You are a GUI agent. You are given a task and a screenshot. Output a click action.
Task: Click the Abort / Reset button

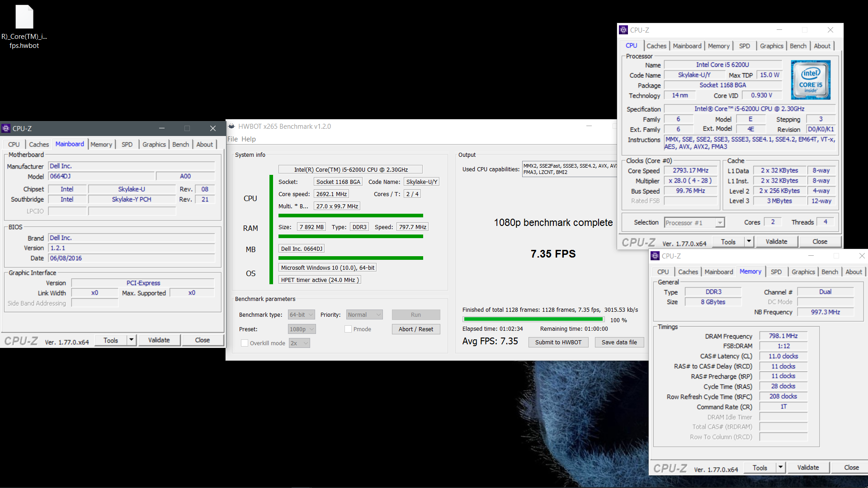[x=416, y=329]
